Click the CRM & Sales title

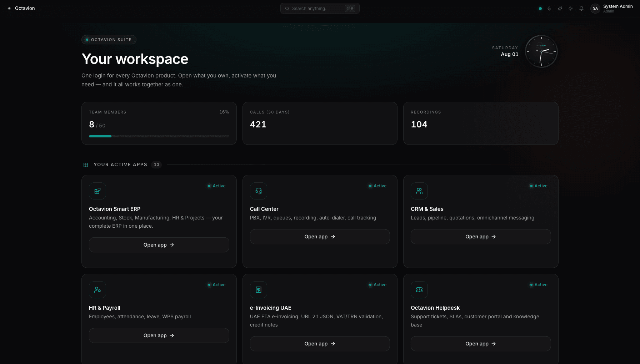[427, 209]
